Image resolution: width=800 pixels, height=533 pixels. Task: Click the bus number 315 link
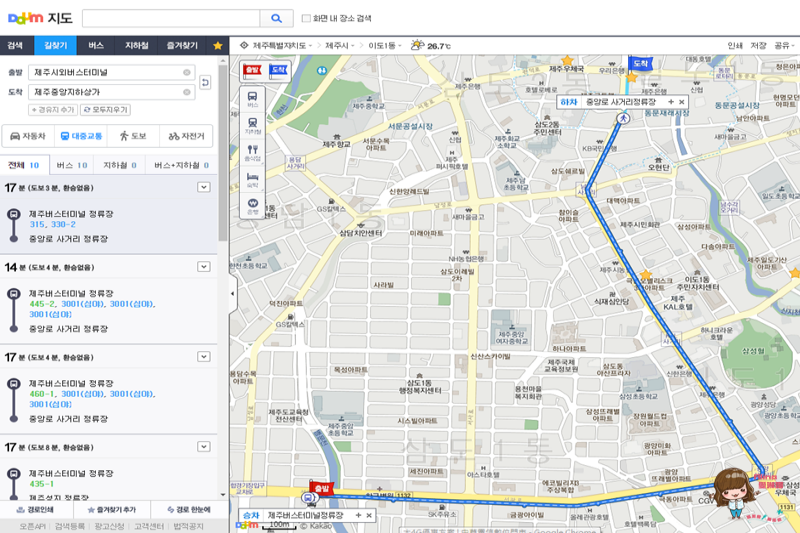(x=37, y=224)
